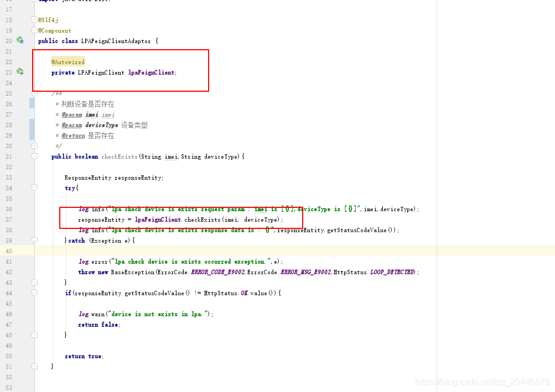Collapse the Javadoc comment using fold arrow at line 25
Image resolution: width=555 pixels, height=392 pixels.
[x=34, y=93]
